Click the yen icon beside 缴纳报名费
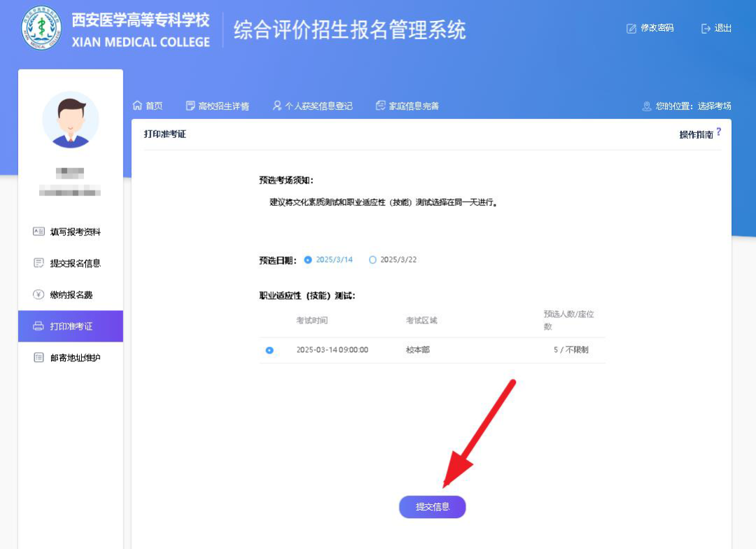Viewport: 756px width, 549px height. pyautogui.click(x=38, y=295)
